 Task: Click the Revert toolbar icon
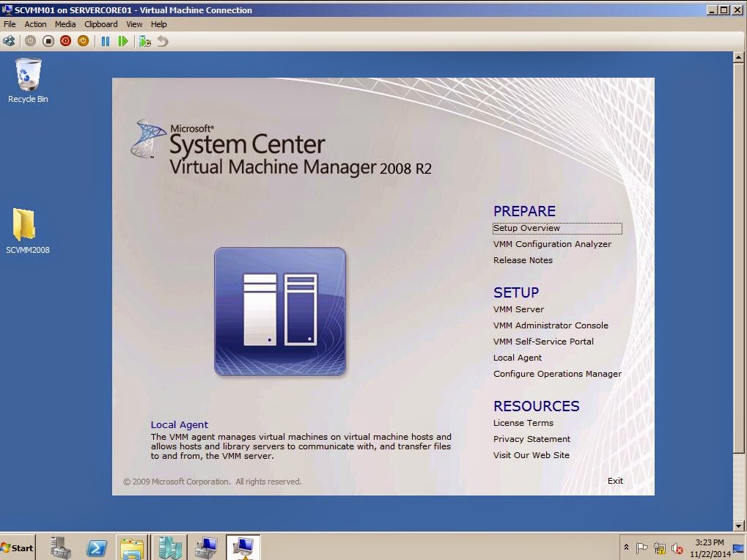tap(163, 42)
